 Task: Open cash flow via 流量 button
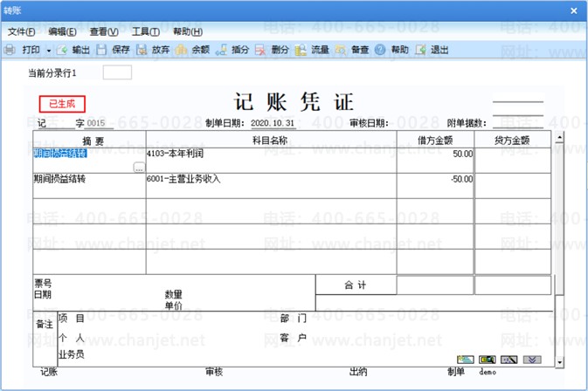(x=312, y=50)
